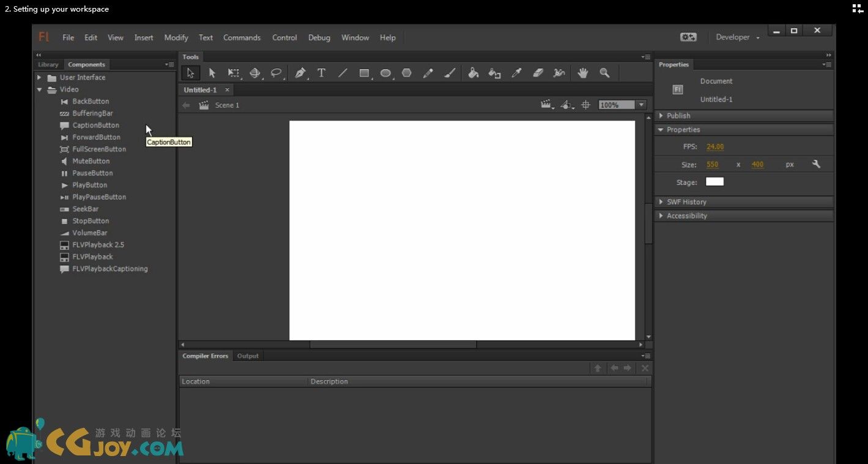The image size is (868, 464).
Task: Open the stage zoom percentage dropdown arrow
Action: pos(642,105)
